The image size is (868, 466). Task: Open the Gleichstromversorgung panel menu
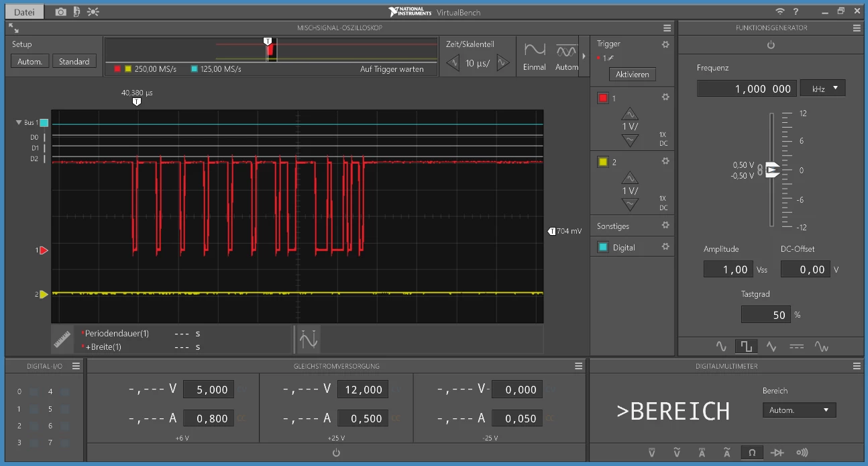click(x=579, y=366)
